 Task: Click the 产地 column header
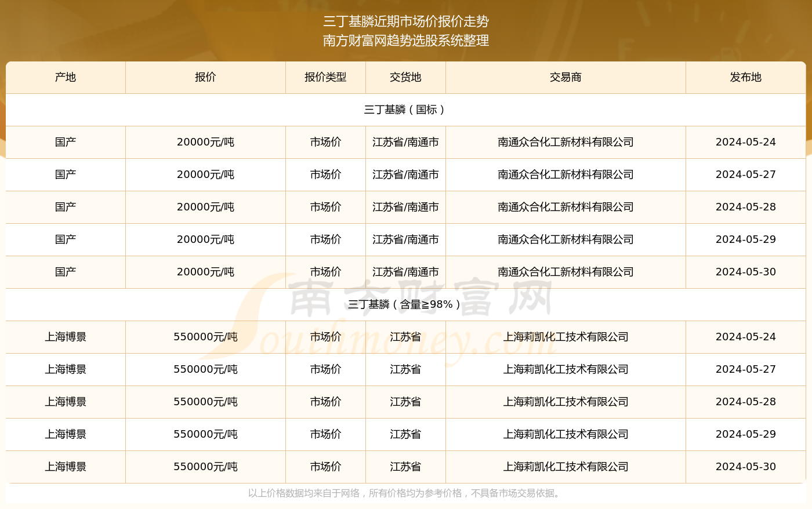66,77
